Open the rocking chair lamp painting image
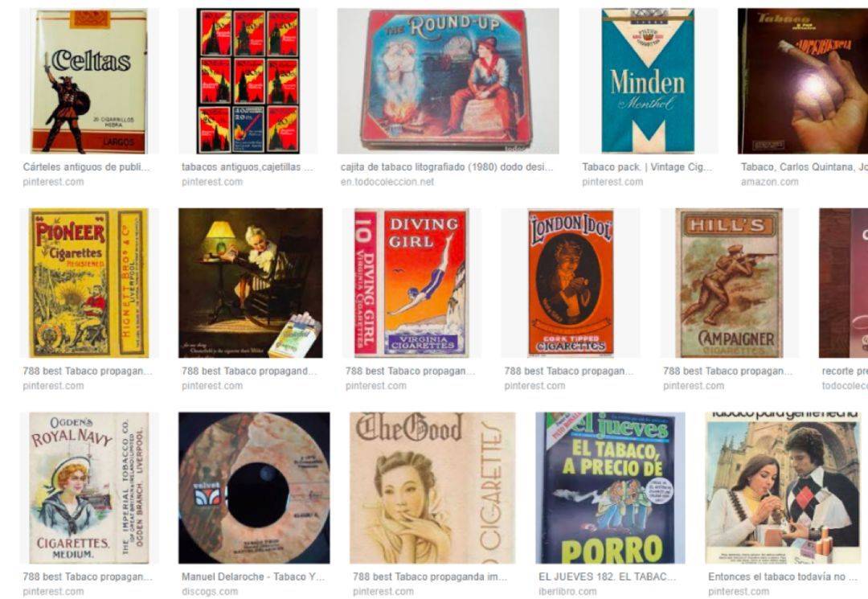 pyautogui.click(x=250, y=283)
